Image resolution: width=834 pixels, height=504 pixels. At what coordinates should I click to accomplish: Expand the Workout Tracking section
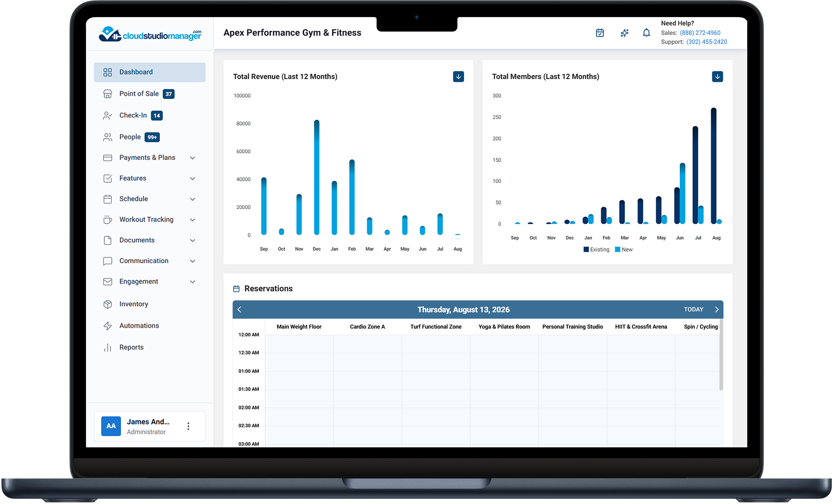150,220
